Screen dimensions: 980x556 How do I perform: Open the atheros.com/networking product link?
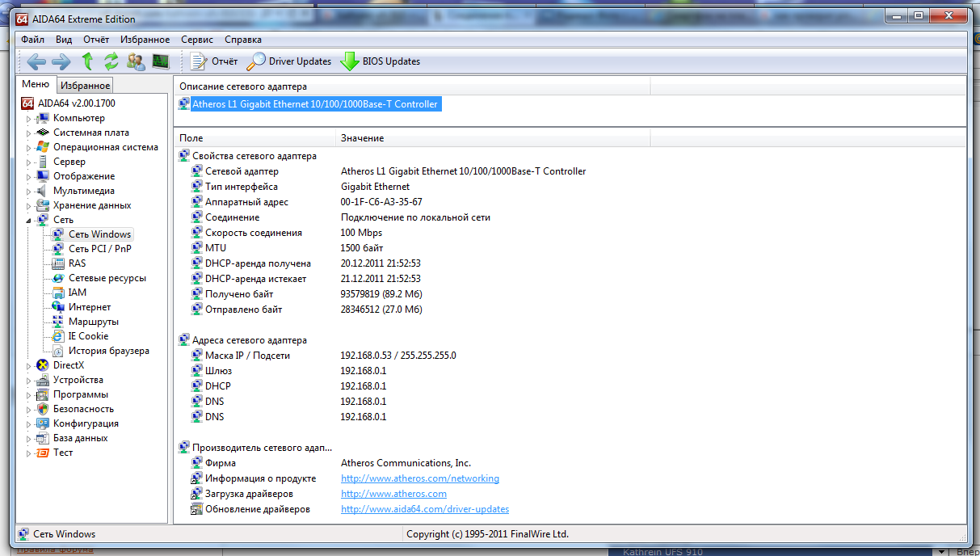pos(420,478)
